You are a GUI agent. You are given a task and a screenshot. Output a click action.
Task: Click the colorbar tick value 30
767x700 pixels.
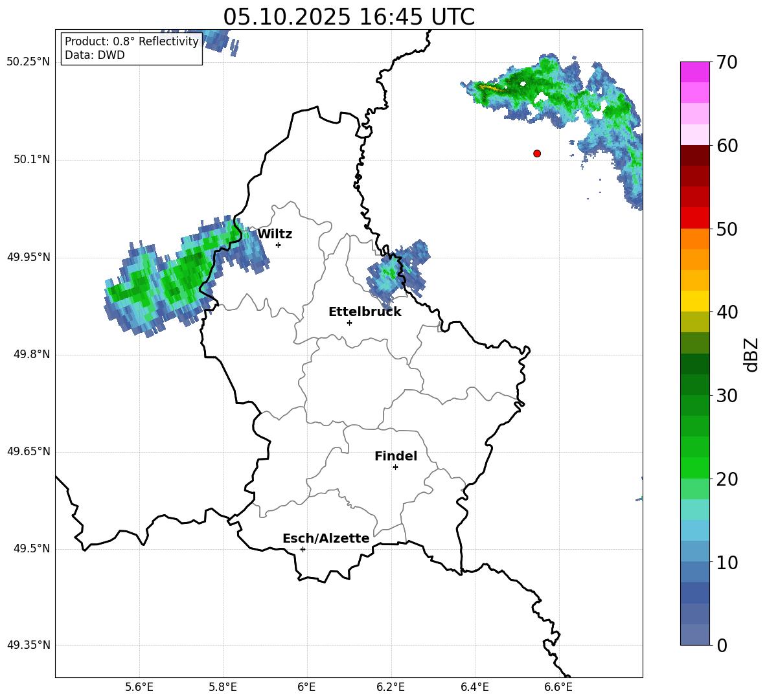pos(727,396)
